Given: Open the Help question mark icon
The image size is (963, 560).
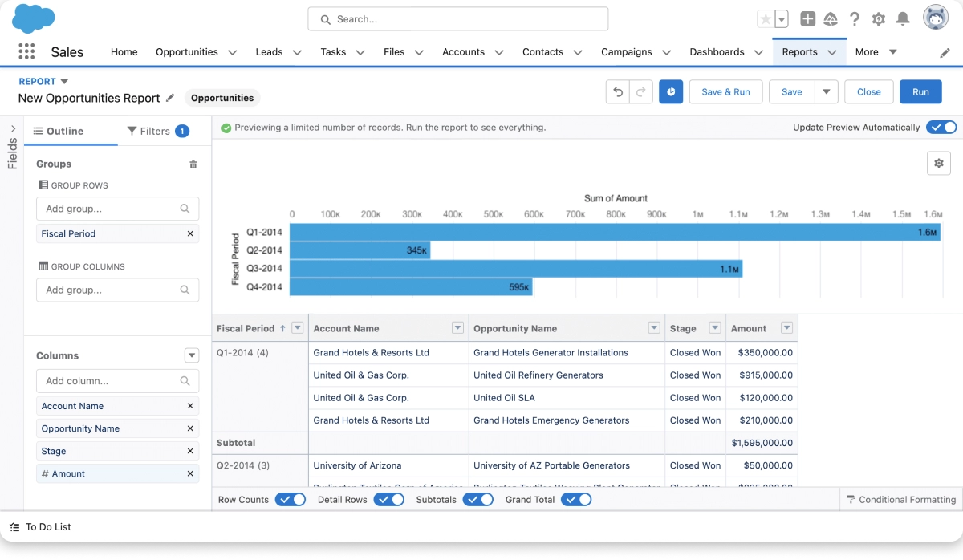Looking at the screenshot, I should [855, 18].
